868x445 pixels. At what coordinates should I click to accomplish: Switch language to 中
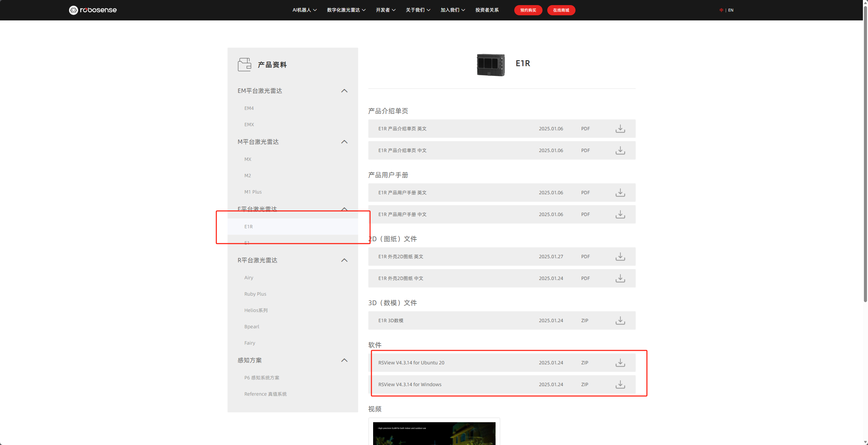(x=721, y=10)
